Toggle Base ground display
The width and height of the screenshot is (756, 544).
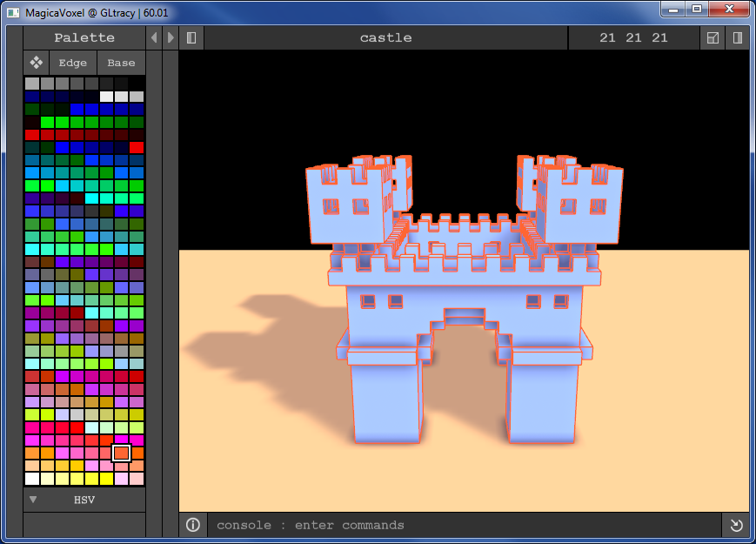coord(121,63)
